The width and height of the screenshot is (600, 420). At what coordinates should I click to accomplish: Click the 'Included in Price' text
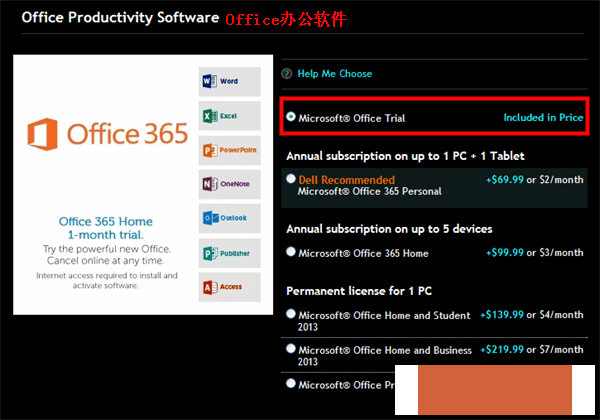coord(543,117)
